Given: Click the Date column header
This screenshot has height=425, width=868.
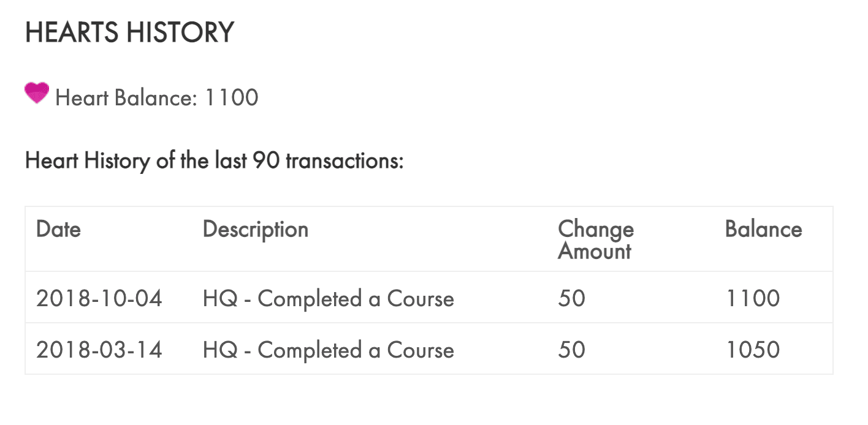Looking at the screenshot, I should 58,229.
